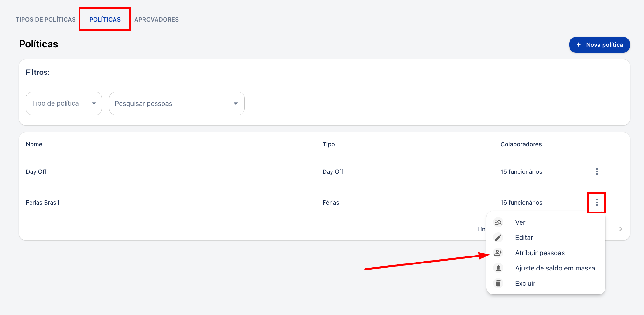Viewport: 644px width, 315px height.
Task: Select the Políticas tab
Action: click(105, 20)
